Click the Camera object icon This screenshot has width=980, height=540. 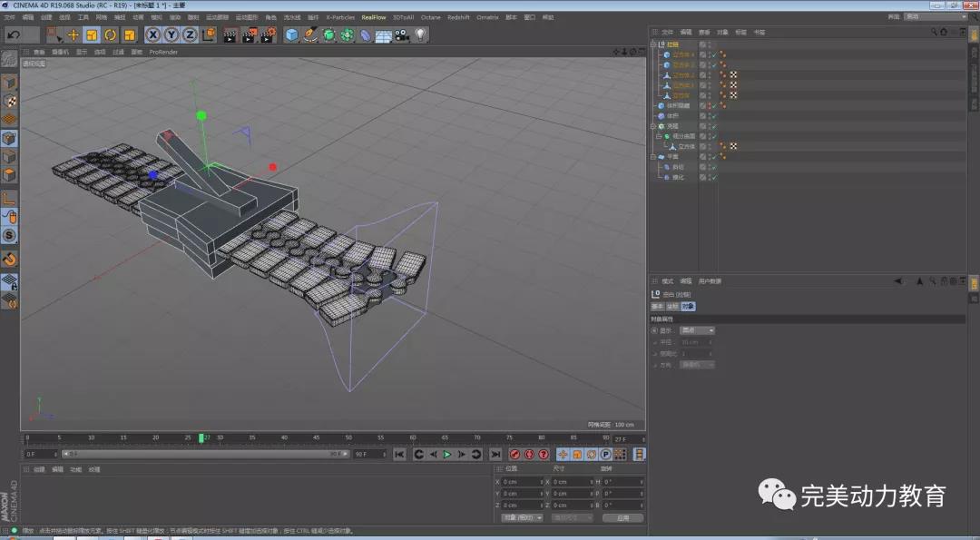(402, 34)
